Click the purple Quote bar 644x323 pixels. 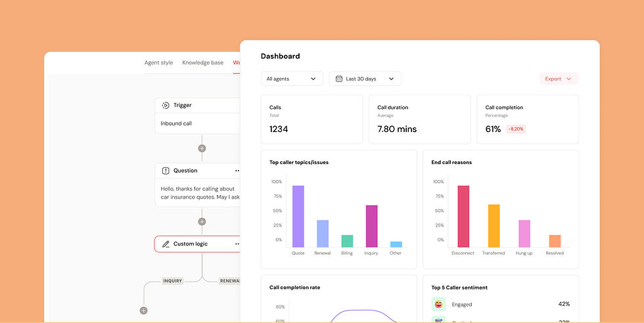coord(298,216)
